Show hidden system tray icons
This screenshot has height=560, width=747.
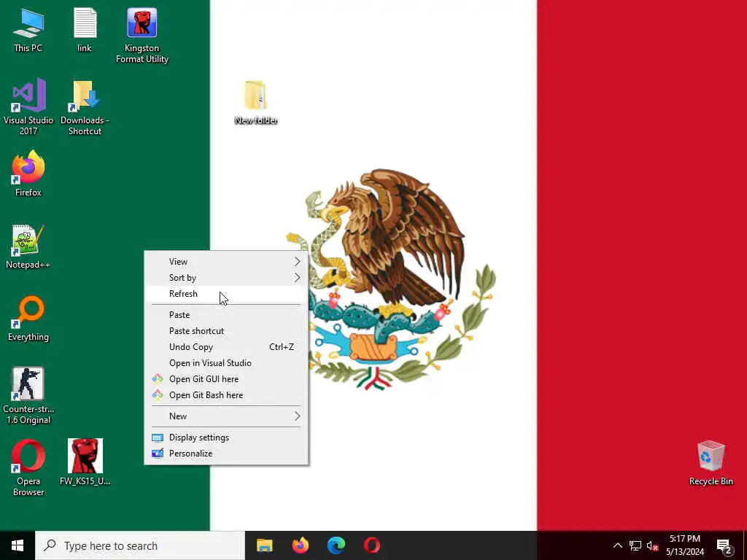tap(617, 545)
